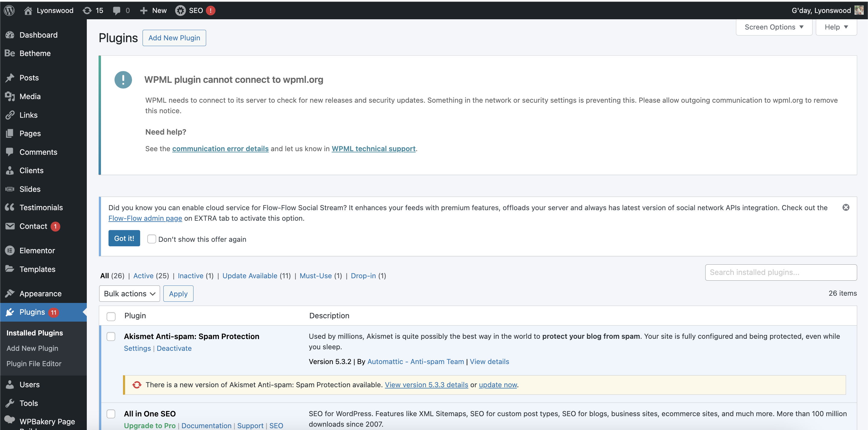This screenshot has height=430, width=868.
Task: Click Akismet update now link
Action: [x=498, y=385]
